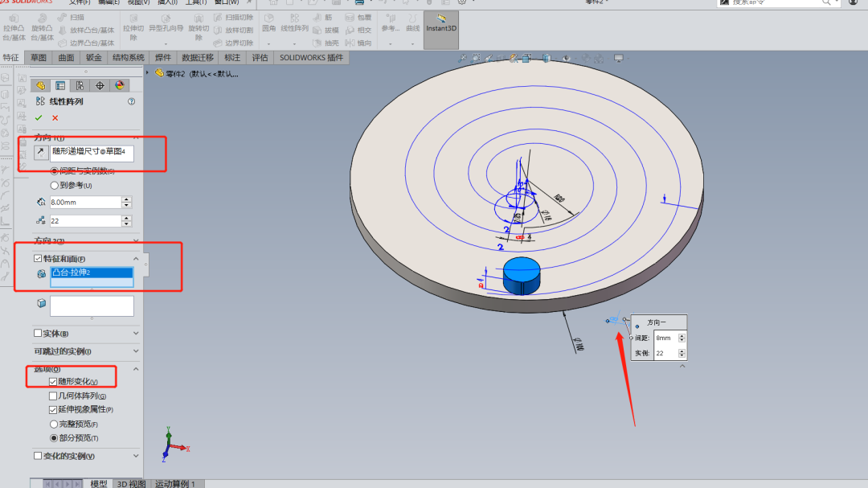868x488 pixels.
Task: Select 凸台-拉伸2 in features list
Action: point(92,272)
